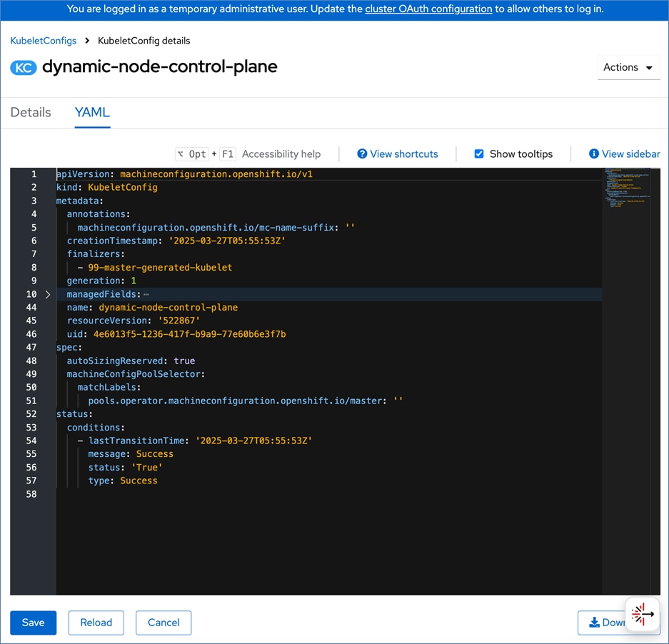Click the resourceVersion '522867' value
Image resolution: width=669 pixels, height=644 pixels.
178,321
